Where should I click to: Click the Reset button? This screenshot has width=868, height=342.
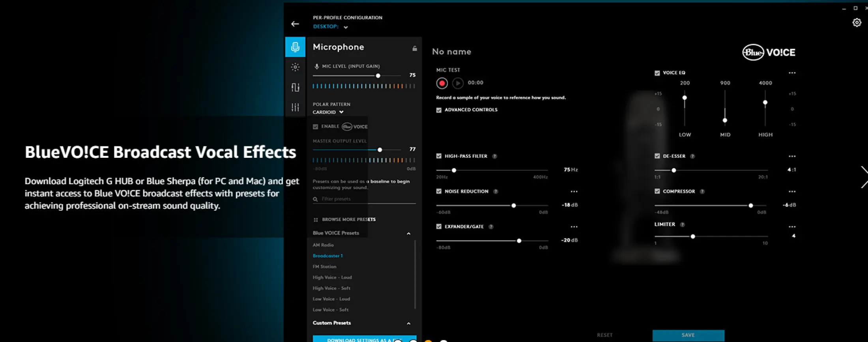pyautogui.click(x=604, y=335)
